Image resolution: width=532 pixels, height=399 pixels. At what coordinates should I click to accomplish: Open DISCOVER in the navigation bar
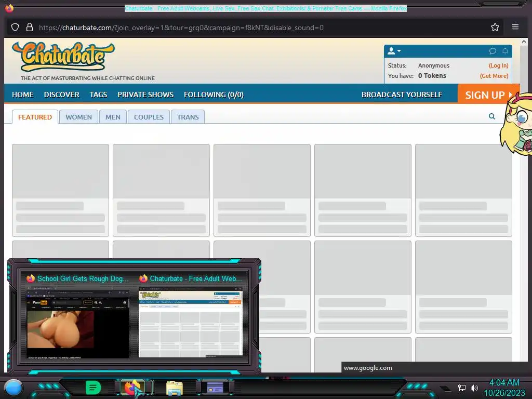(x=61, y=95)
